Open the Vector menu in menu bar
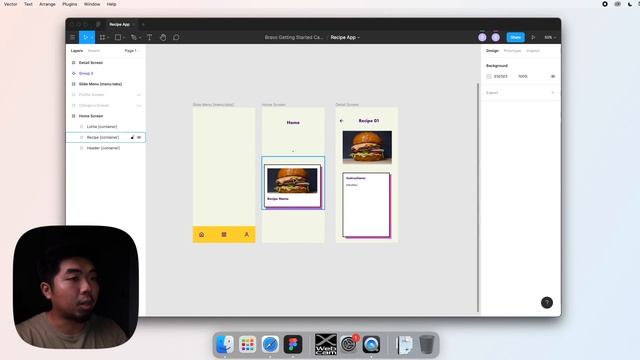This screenshot has width=640, height=360. pos(10,4)
